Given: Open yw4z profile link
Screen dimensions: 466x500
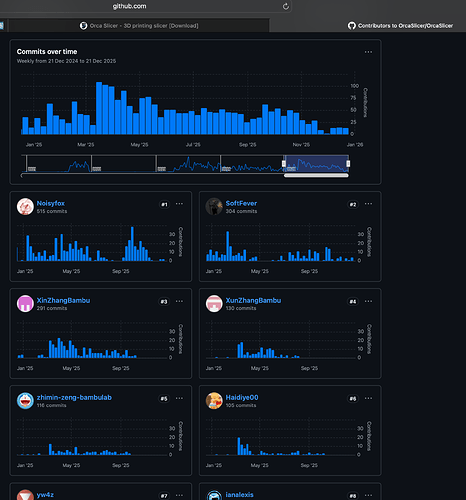Looking at the screenshot, I should point(45,495).
